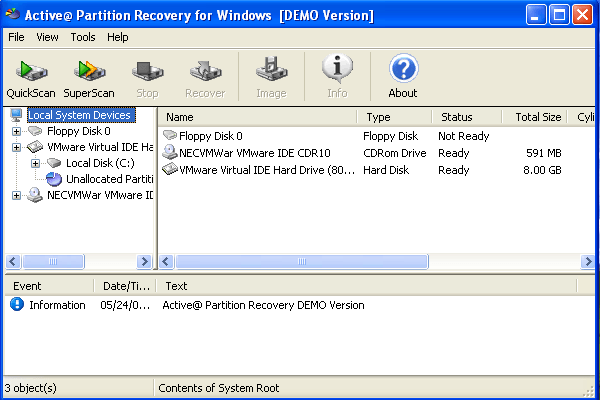Click the '8.00 GB' total size cell

[543, 170]
